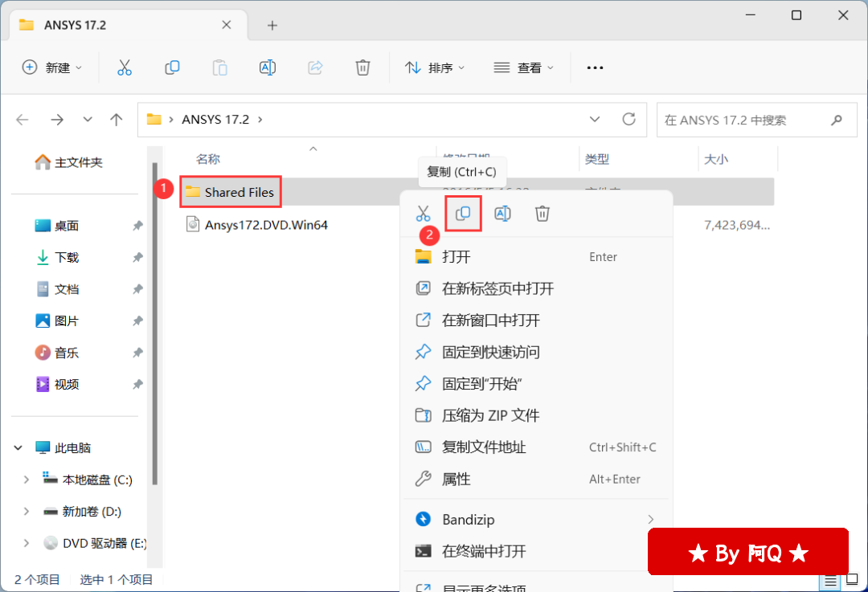Screen dimensions: 868x592
Task: Choose 在新窗口中打开 in context menu
Action: [536, 320]
